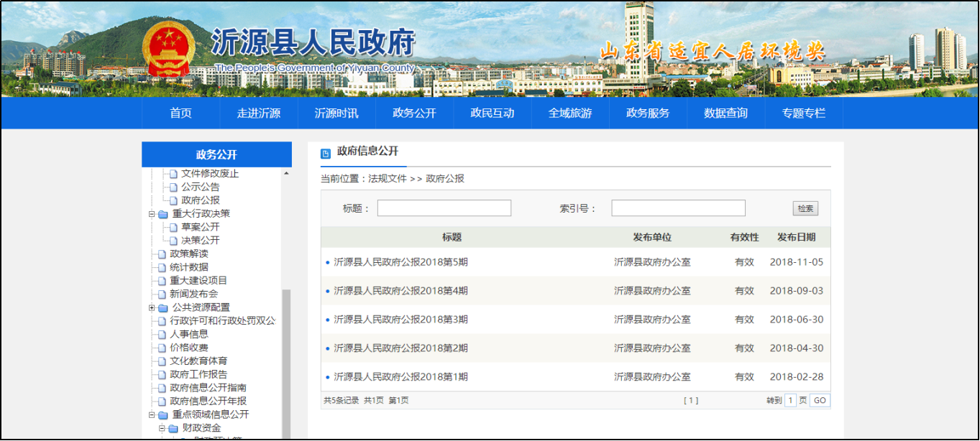Click the page icon beside 政府公报 in tree

pos(173,201)
